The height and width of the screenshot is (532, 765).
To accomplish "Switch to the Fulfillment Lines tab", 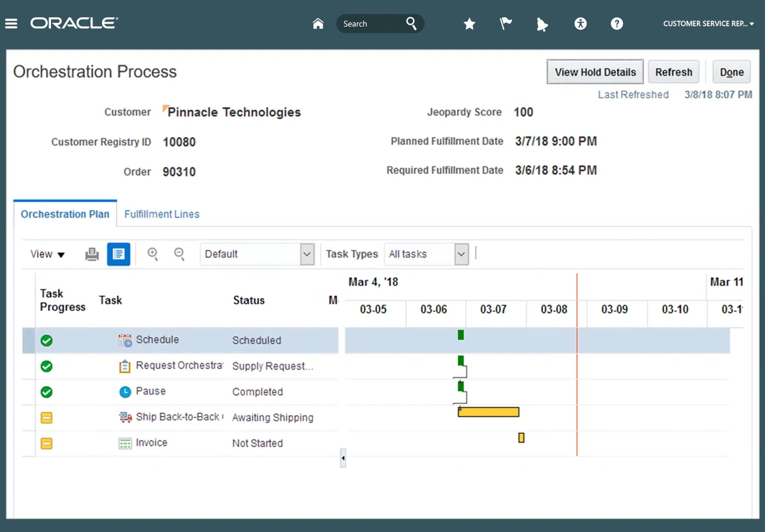I will [x=162, y=214].
